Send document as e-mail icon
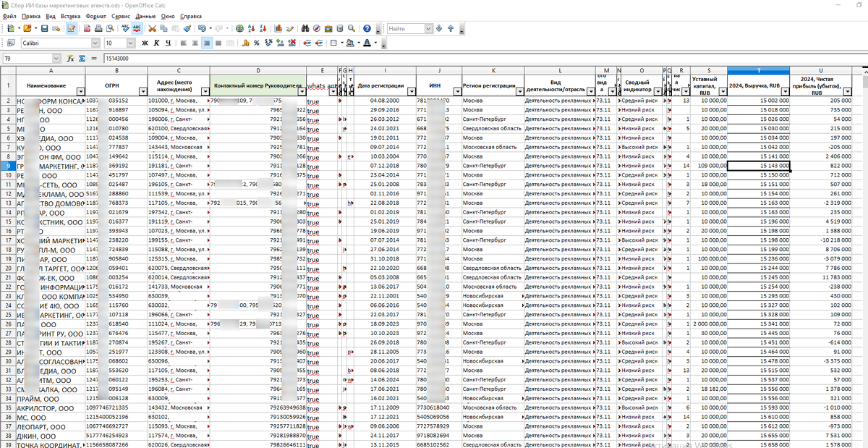The image size is (868, 448). click(56, 28)
